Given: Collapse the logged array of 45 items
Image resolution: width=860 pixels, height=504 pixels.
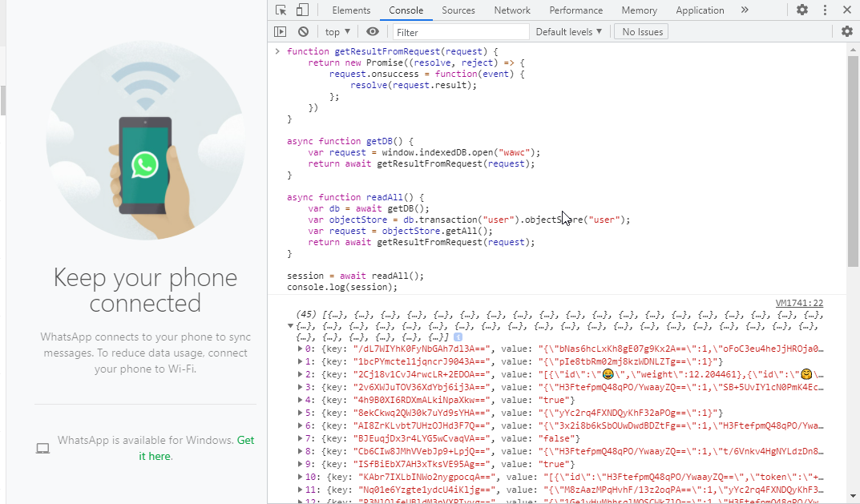Looking at the screenshot, I should coord(291,326).
